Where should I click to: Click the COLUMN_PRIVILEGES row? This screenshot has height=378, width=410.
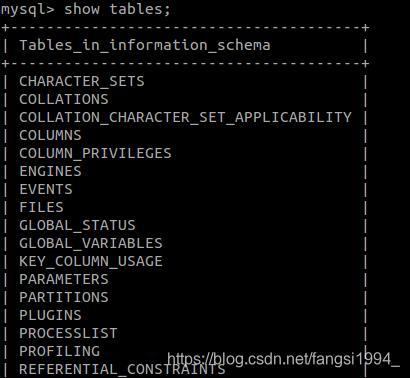(95, 153)
